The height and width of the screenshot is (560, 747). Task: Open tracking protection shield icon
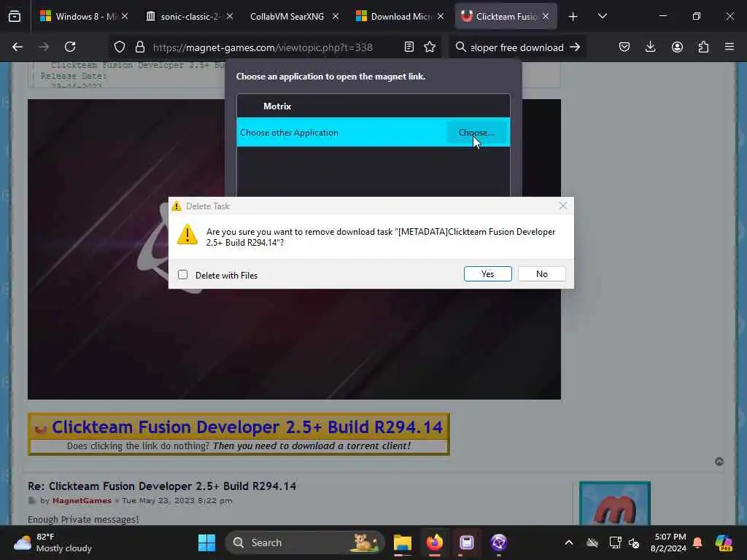[120, 47]
